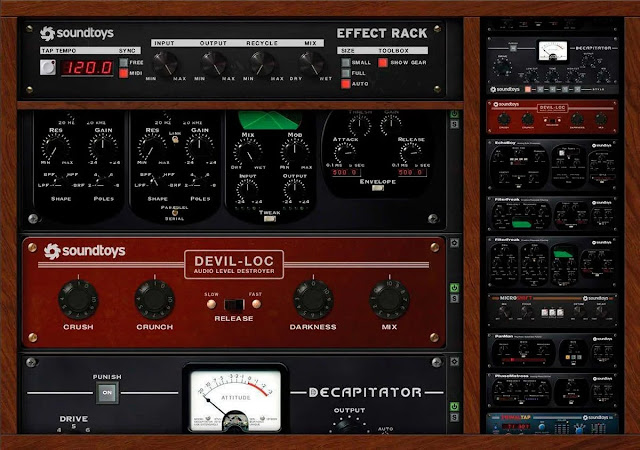Click the FilterFreak green modulation display
Image resolution: width=640 pixels, height=450 pixels.
(270, 120)
